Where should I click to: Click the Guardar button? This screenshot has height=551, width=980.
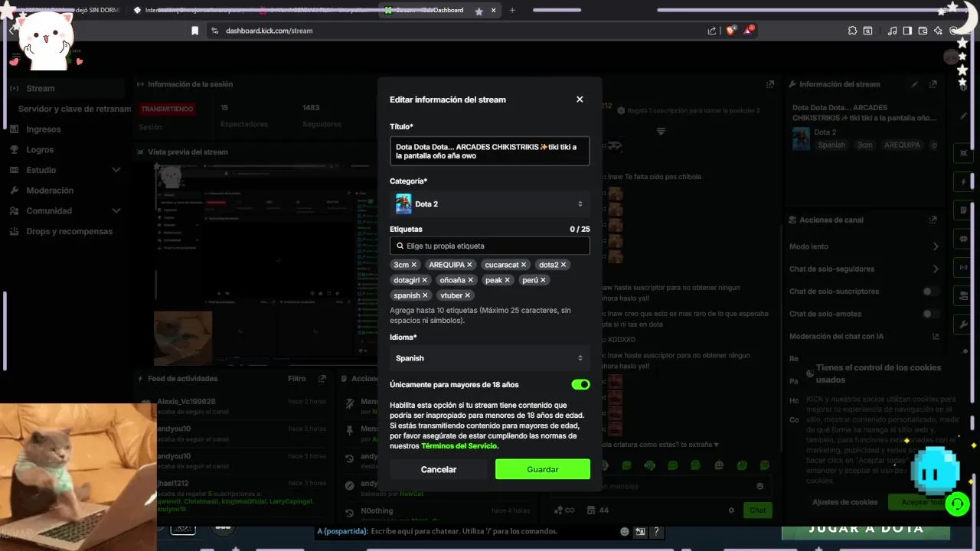click(543, 469)
